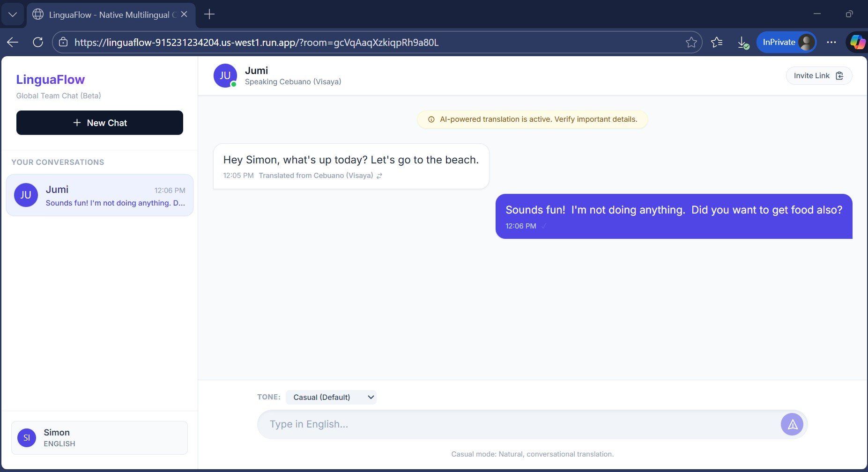Viewport: 868px width, 472px height.
Task: Open the Tone dropdown set to Casual
Action: (x=331, y=397)
